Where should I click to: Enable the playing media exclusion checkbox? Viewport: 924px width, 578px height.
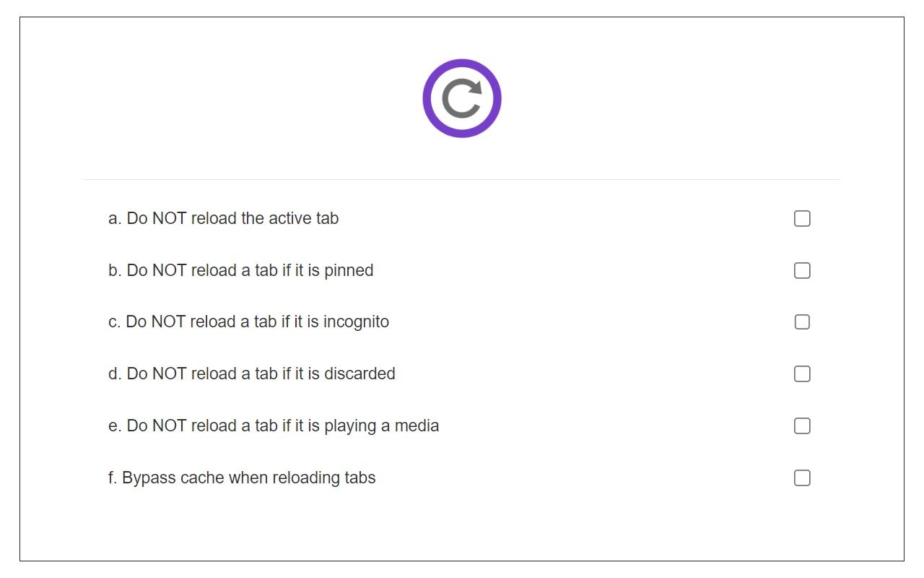tap(802, 426)
